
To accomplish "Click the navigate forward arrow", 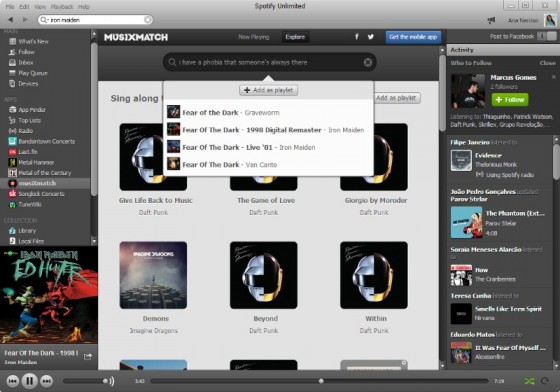I will tap(25, 20).
